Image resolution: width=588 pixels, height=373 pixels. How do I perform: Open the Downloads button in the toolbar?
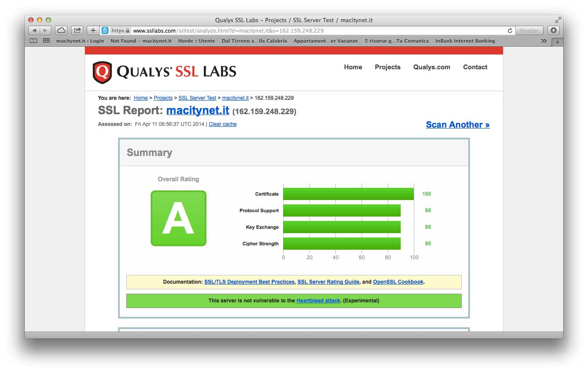coord(554,31)
